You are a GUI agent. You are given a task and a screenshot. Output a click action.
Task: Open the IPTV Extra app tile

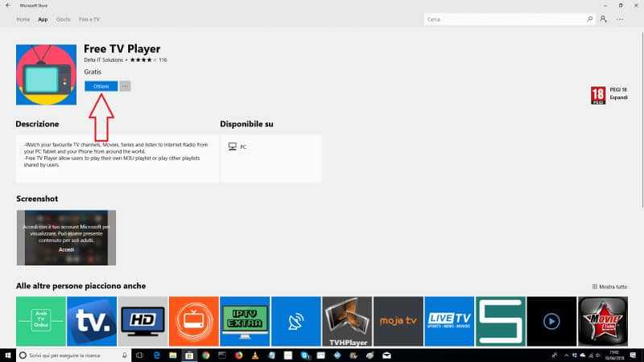(245, 321)
